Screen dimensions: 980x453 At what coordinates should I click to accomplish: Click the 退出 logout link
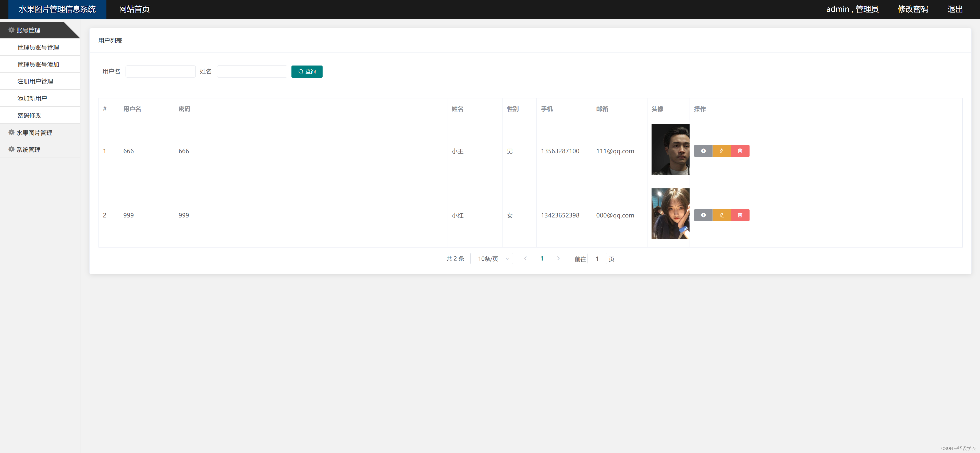point(954,9)
